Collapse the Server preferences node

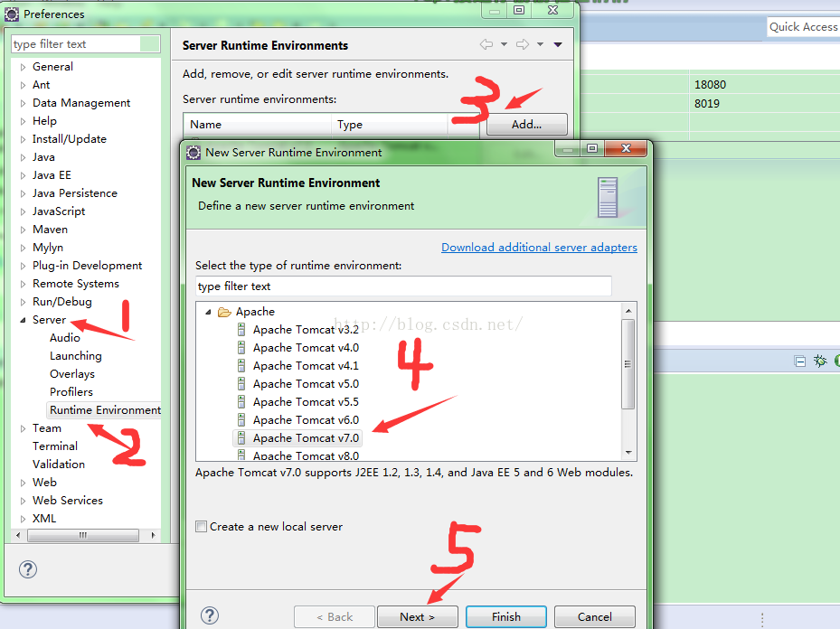(23, 320)
